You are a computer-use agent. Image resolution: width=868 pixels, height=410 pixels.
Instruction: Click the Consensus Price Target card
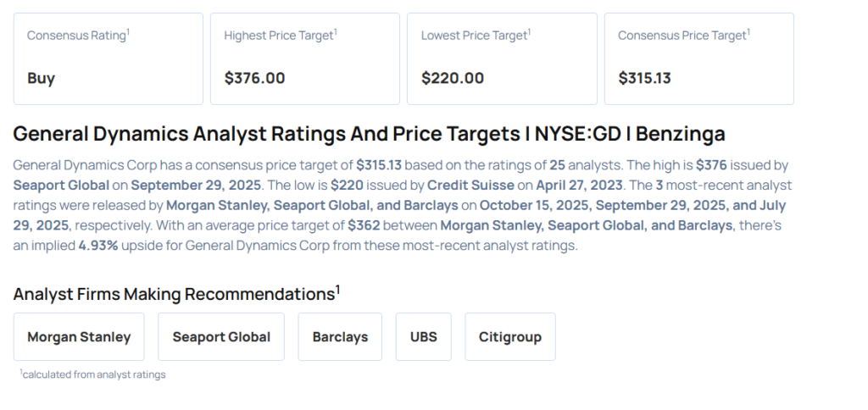pos(698,58)
